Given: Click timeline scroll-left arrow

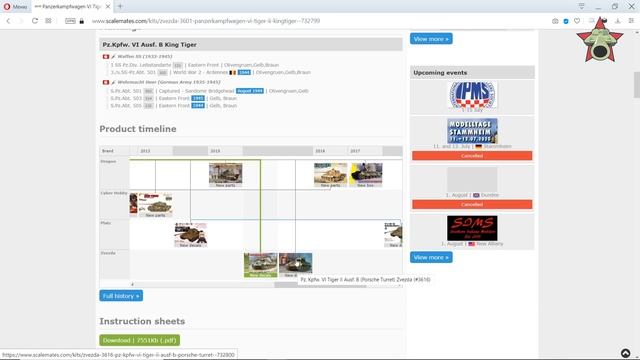Looking at the screenshot, I should pyautogui.click(x=132, y=284).
